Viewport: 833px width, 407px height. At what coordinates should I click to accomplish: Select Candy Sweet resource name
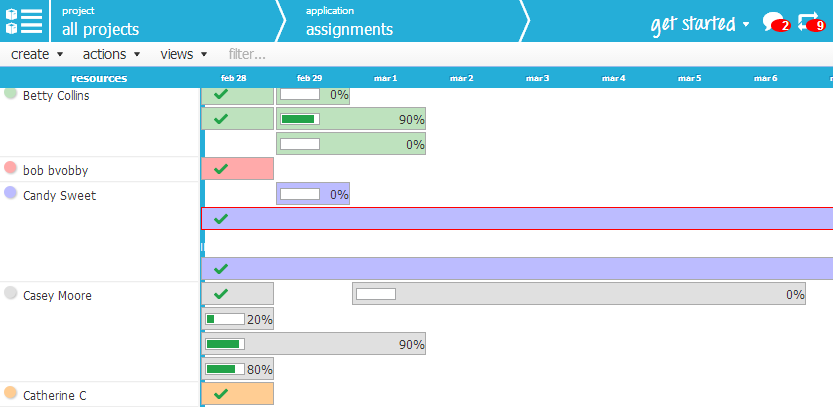[x=60, y=196]
